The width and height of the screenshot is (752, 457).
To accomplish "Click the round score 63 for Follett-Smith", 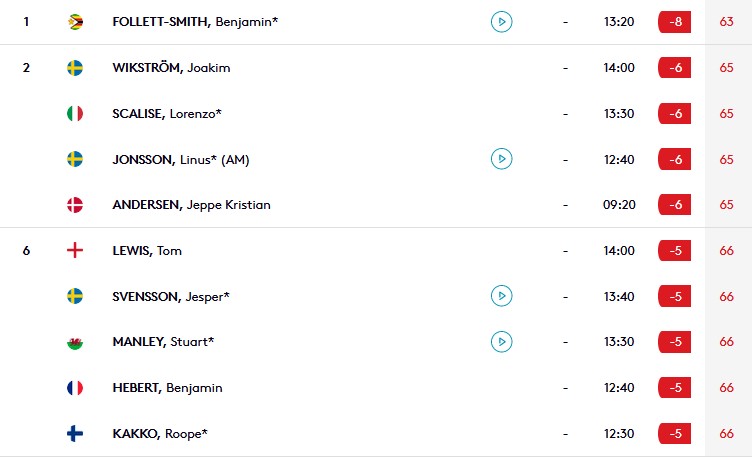I will [x=726, y=22].
